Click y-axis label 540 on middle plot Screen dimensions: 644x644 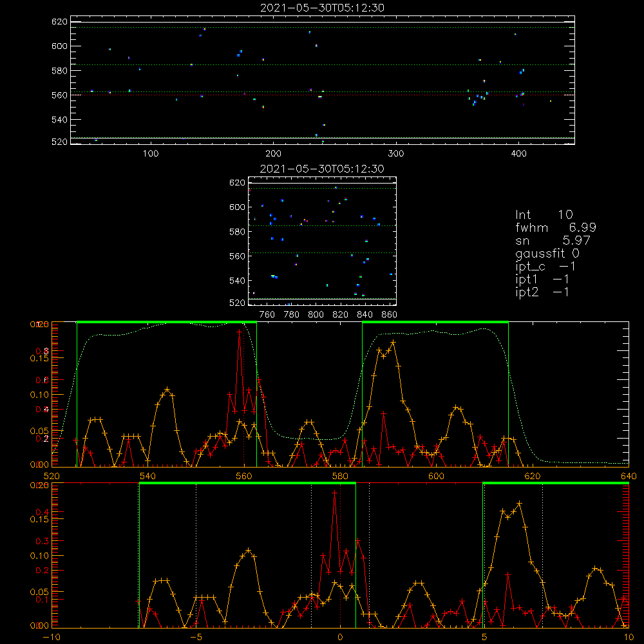237,281
